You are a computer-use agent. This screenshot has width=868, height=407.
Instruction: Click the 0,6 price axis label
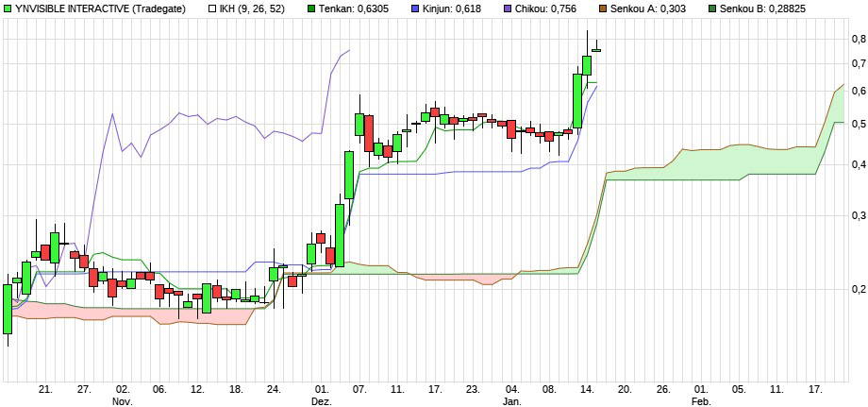(x=859, y=91)
